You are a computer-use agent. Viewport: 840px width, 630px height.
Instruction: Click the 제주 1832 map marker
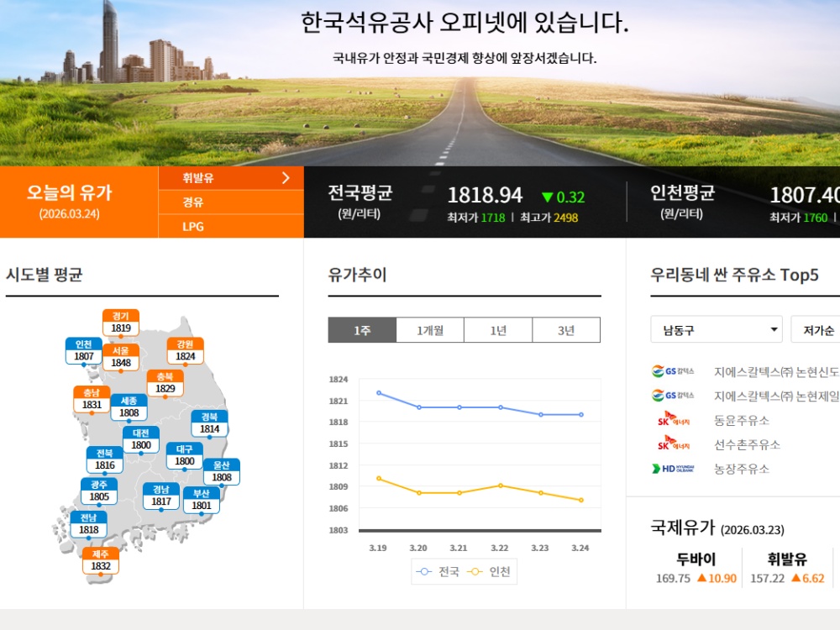tap(101, 560)
